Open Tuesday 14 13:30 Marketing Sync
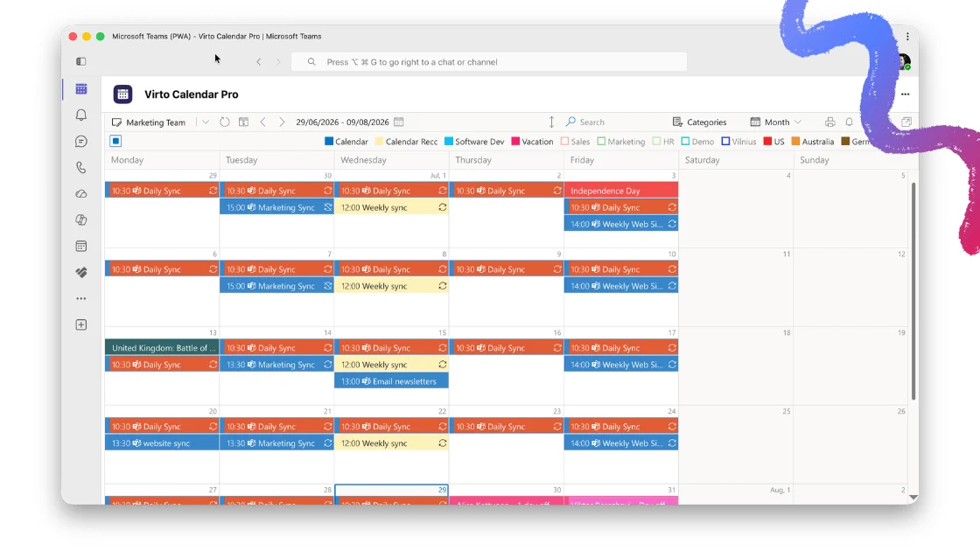The image size is (980, 551). click(x=276, y=364)
